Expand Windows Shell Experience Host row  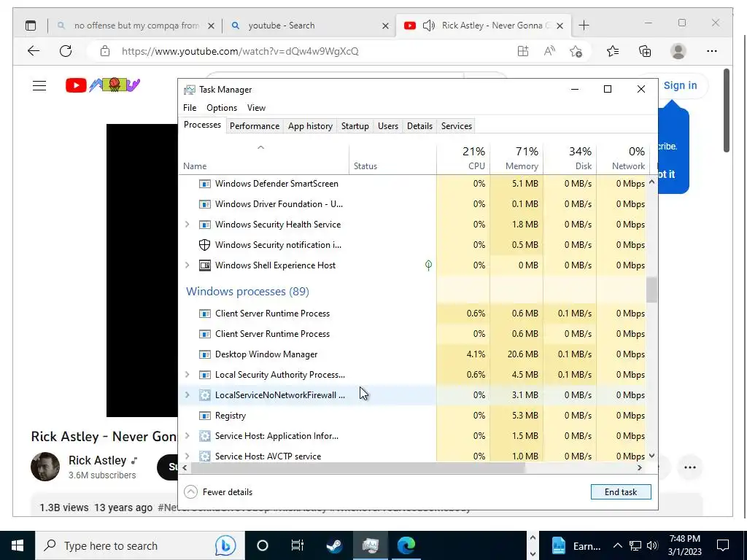pyautogui.click(x=187, y=265)
